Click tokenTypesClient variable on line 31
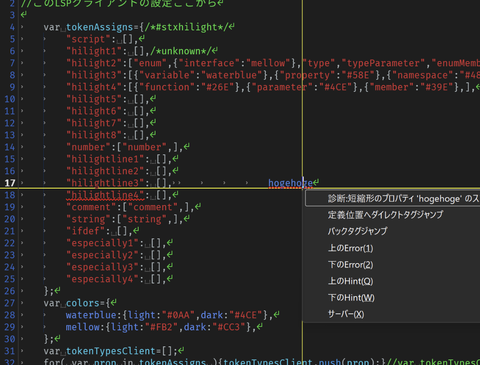The width and height of the screenshot is (480, 365). pyautogui.click(x=111, y=351)
